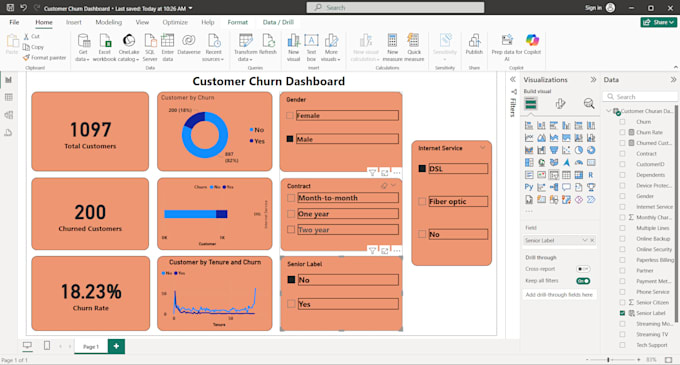Open the Data / Drill tab

(278, 22)
